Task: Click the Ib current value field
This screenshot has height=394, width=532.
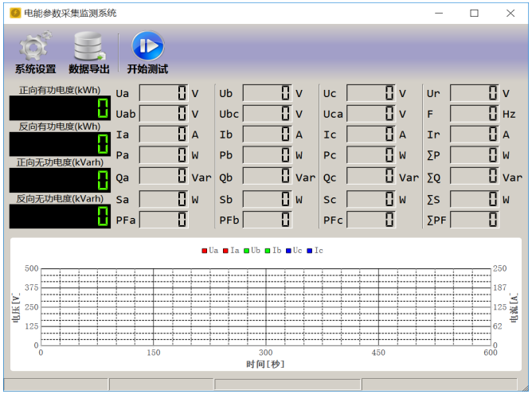Action: click(268, 135)
